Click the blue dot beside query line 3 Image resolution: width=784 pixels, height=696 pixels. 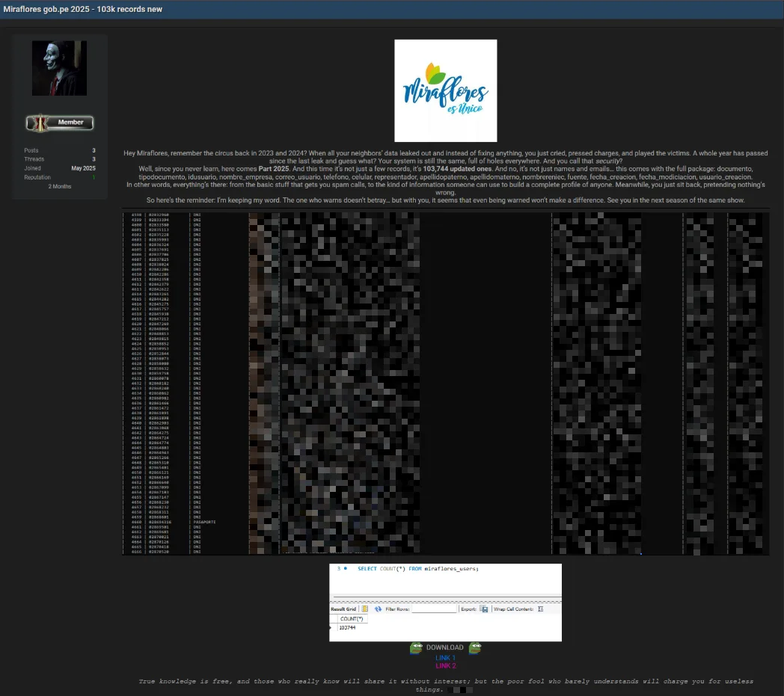(x=345, y=569)
